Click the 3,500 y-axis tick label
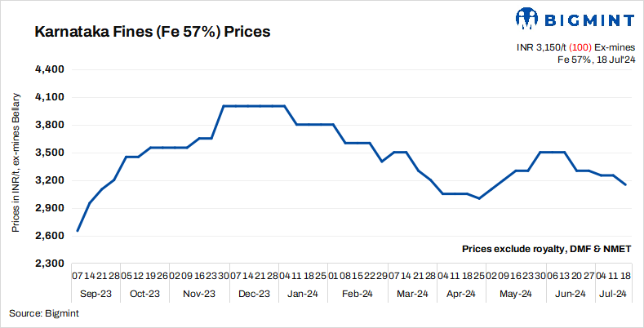644x328 pixels. point(51,153)
